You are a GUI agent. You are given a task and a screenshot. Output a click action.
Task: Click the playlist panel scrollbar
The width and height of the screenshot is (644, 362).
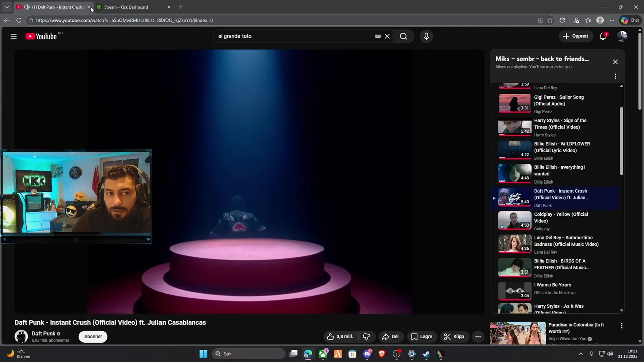point(622,141)
